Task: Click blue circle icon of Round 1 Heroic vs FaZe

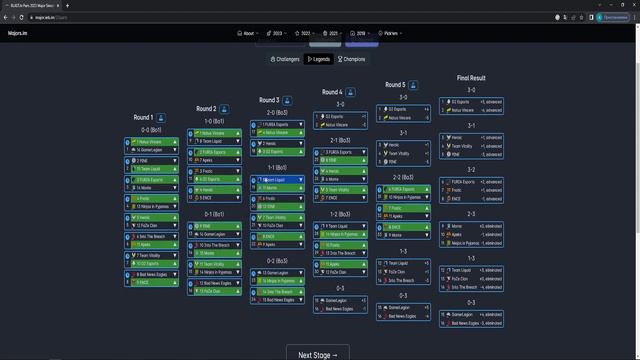Action: pyautogui.click(x=127, y=218)
